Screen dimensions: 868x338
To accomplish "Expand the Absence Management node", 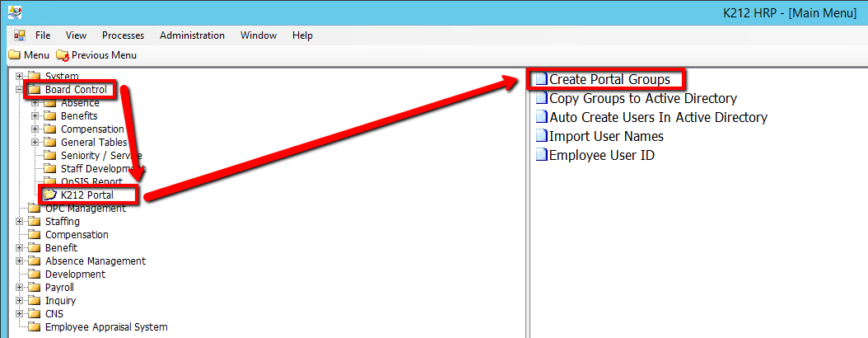I will point(20,261).
